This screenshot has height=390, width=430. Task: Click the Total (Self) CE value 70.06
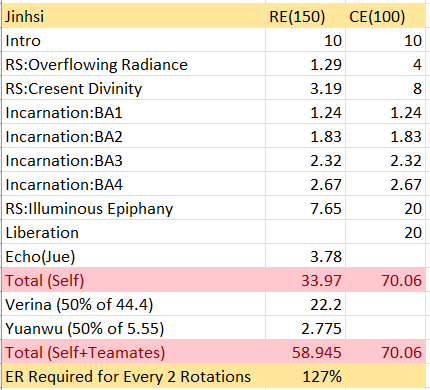(386, 280)
